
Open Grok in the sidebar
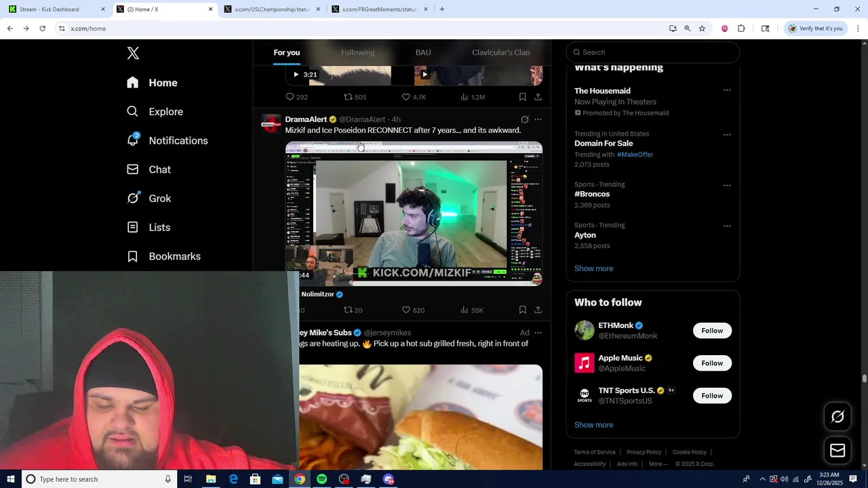pyautogui.click(x=149, y=199)
